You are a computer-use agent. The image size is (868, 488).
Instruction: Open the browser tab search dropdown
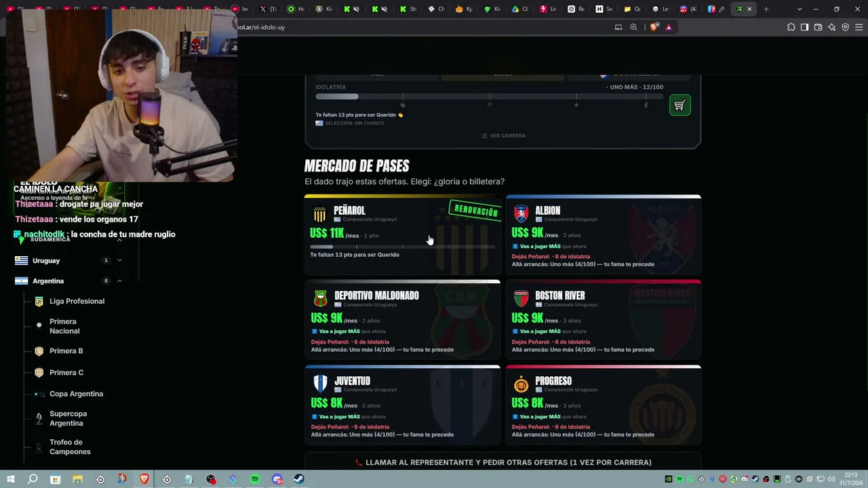click(x=800, y=9)
